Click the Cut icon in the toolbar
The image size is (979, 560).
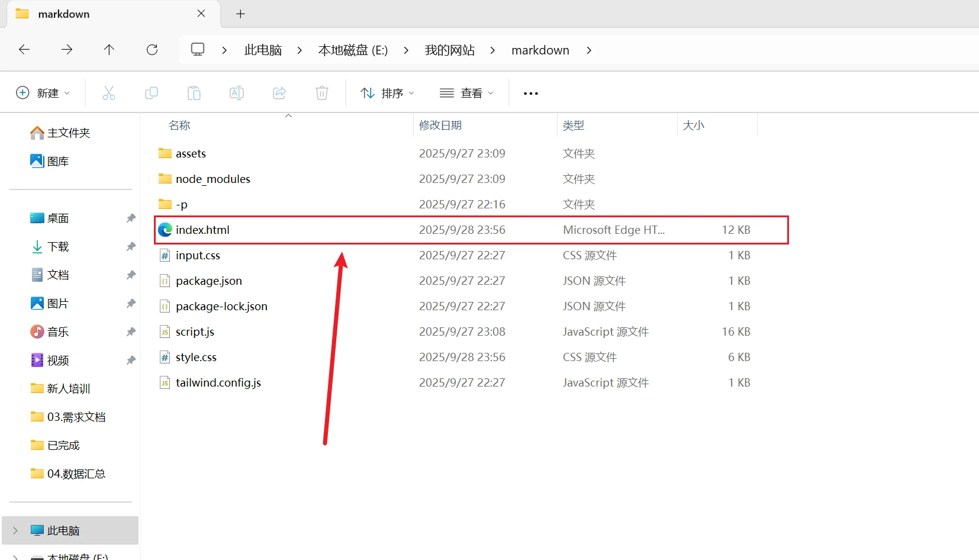pos(109,92)
